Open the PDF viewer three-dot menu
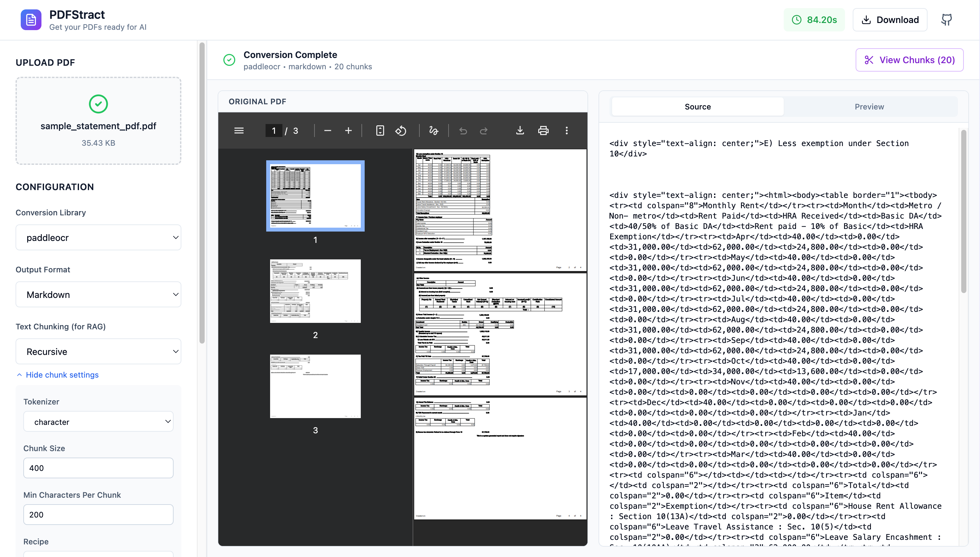This screenshot has width=980, height=557. [x=566, y=131]
